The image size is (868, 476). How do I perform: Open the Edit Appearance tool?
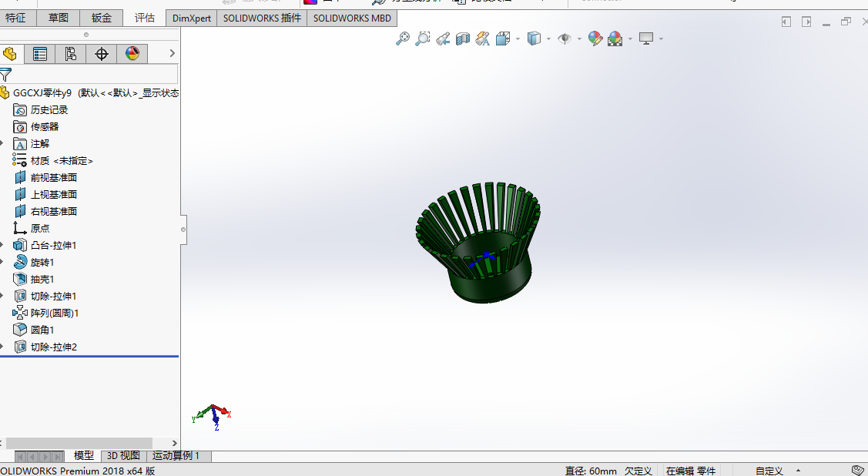(x=595, y=39)
